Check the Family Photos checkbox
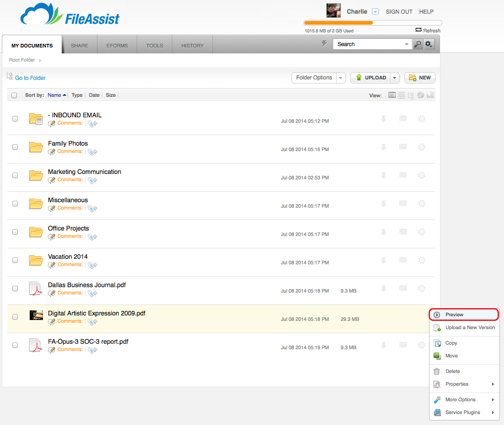 pyautogui.click(x=15, y=147)
